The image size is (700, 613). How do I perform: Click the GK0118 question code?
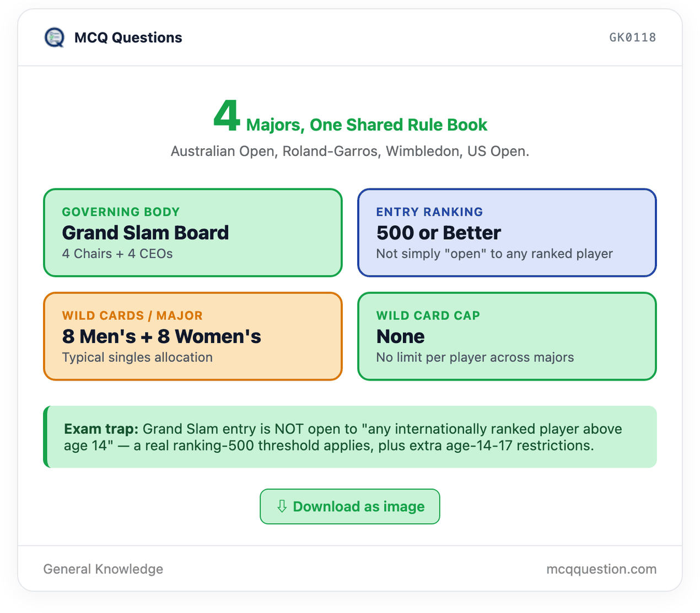(632, 37)
